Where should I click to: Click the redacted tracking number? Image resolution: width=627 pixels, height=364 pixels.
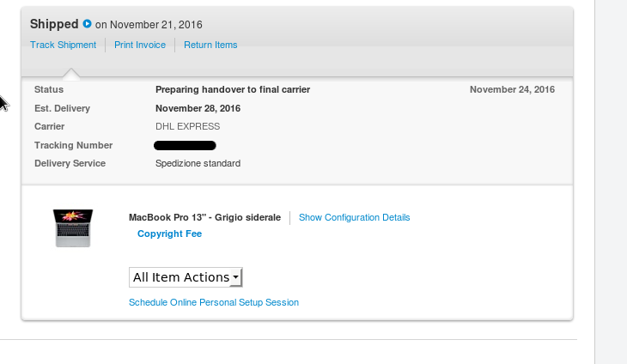[186, 146]
